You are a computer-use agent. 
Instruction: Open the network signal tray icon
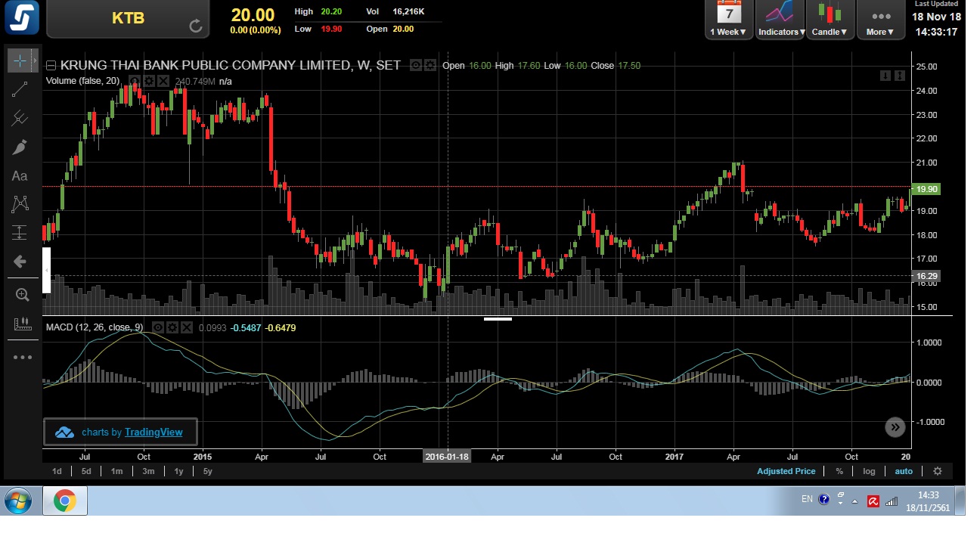892,501
